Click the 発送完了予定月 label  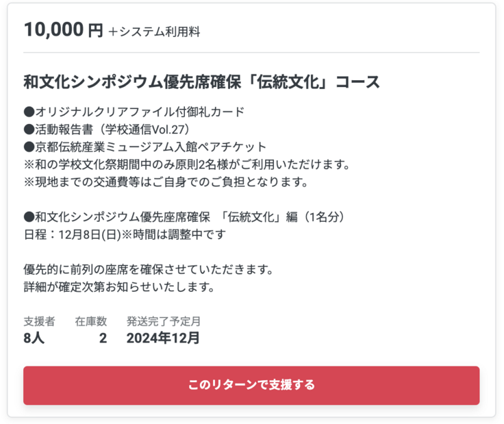(x=163, y=321)
